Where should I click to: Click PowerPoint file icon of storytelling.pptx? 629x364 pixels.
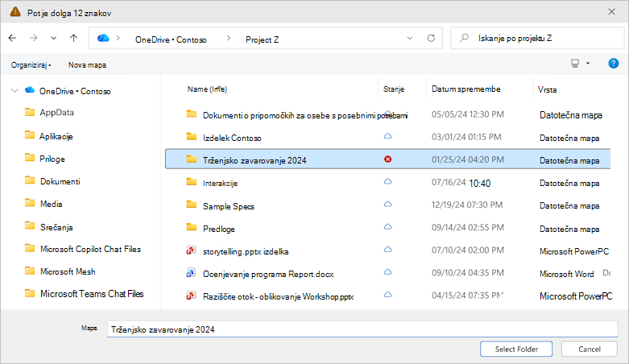191,250
